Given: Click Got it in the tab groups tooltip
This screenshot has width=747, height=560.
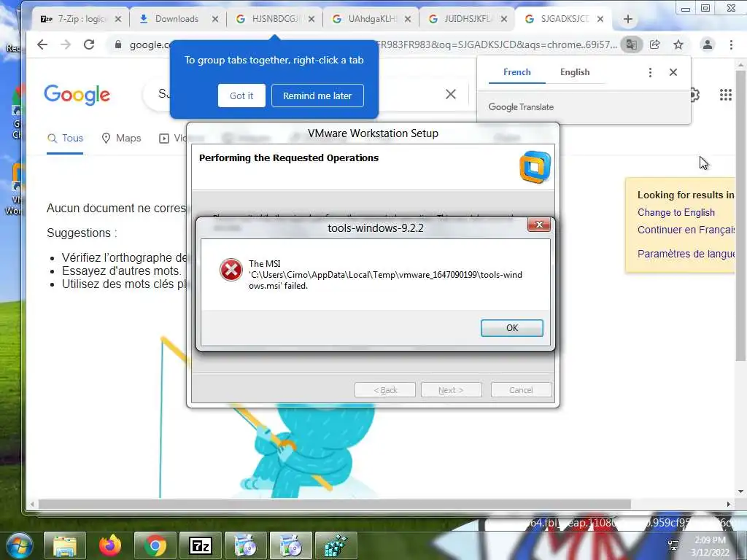Looking at the screenshot, I should pos(241,96).
